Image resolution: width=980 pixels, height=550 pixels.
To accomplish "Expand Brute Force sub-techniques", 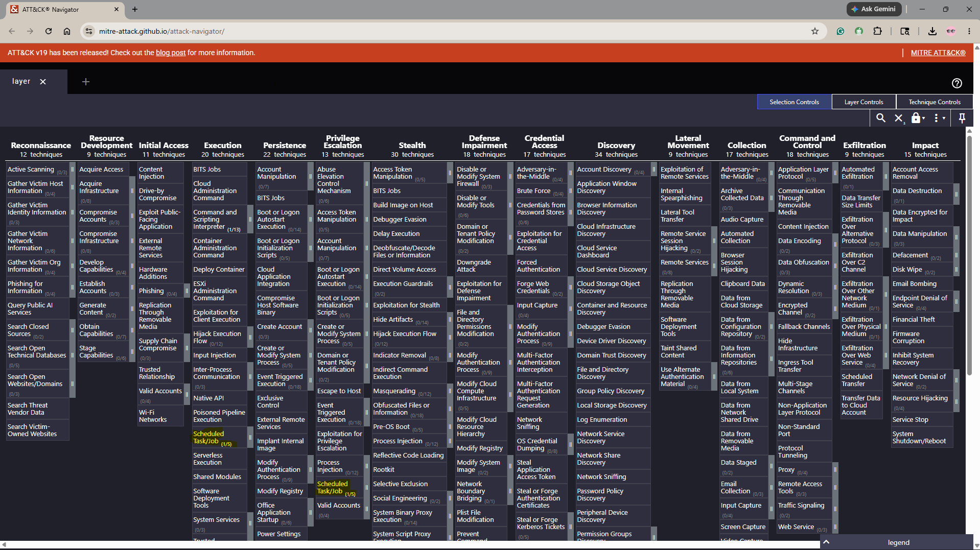I will [570, 190].
